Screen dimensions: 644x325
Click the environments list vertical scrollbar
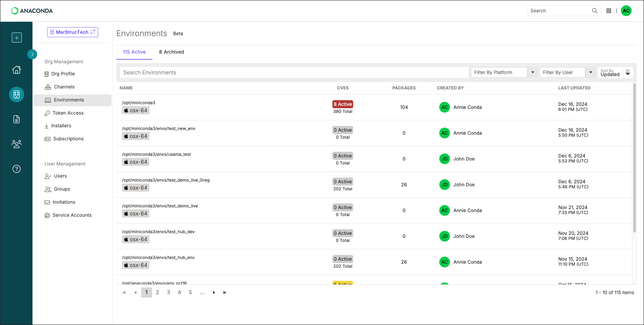(x=634, y=157)
